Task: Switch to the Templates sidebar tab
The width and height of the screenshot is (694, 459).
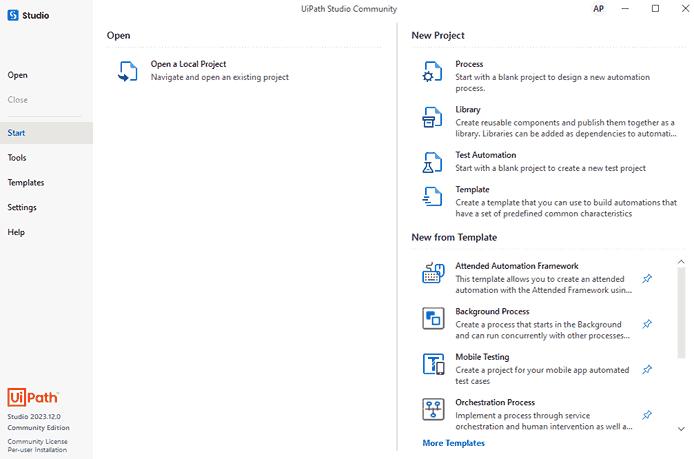Action: click(x=26, y=183)
